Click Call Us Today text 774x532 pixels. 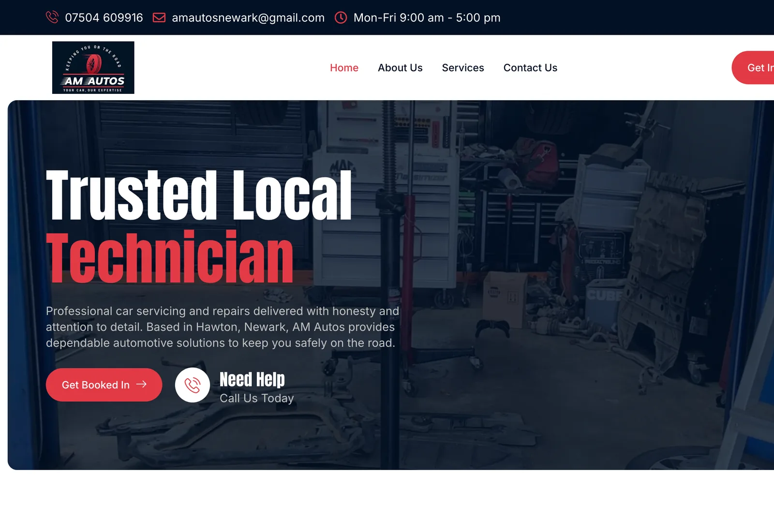point(257,398)
